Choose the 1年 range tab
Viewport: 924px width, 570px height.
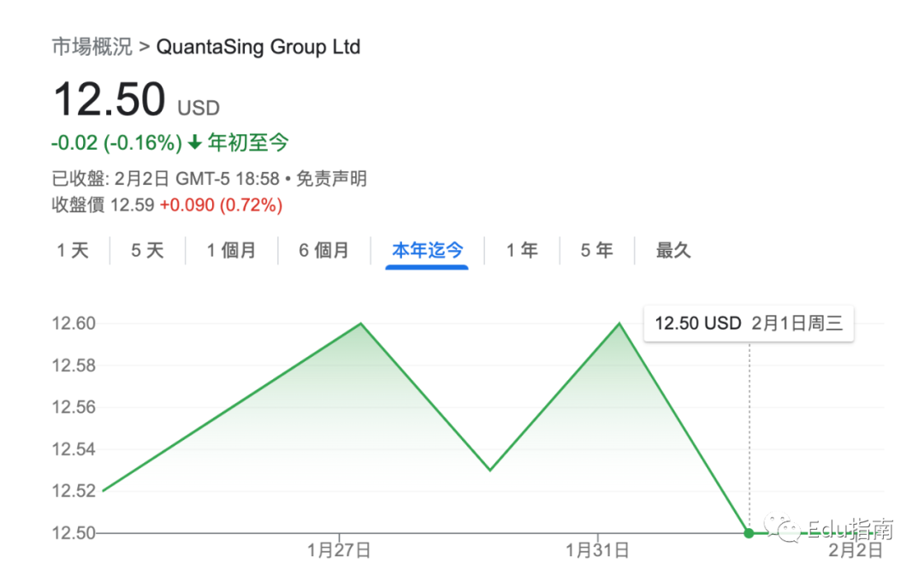(522, 251)
